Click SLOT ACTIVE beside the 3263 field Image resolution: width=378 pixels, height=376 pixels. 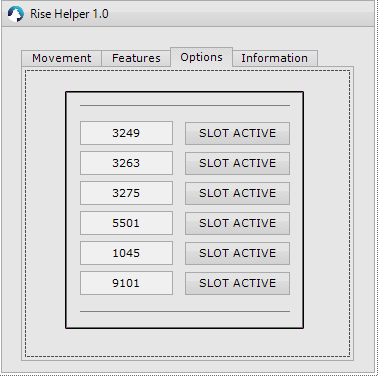[237, 163]
